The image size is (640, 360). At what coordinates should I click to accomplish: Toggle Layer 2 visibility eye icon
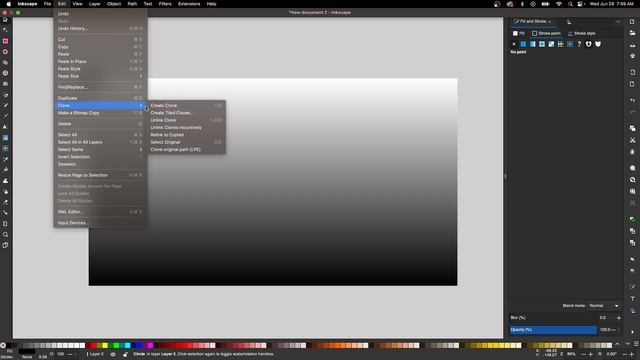[x=113, y=354]
